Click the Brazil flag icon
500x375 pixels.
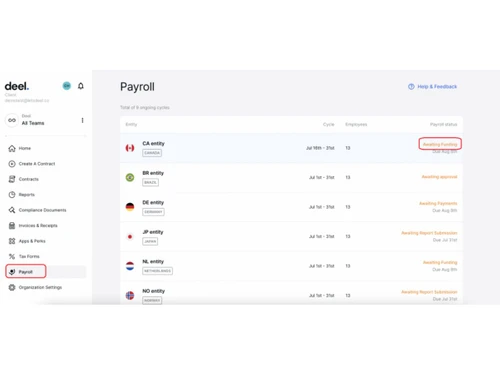[130, 177]
